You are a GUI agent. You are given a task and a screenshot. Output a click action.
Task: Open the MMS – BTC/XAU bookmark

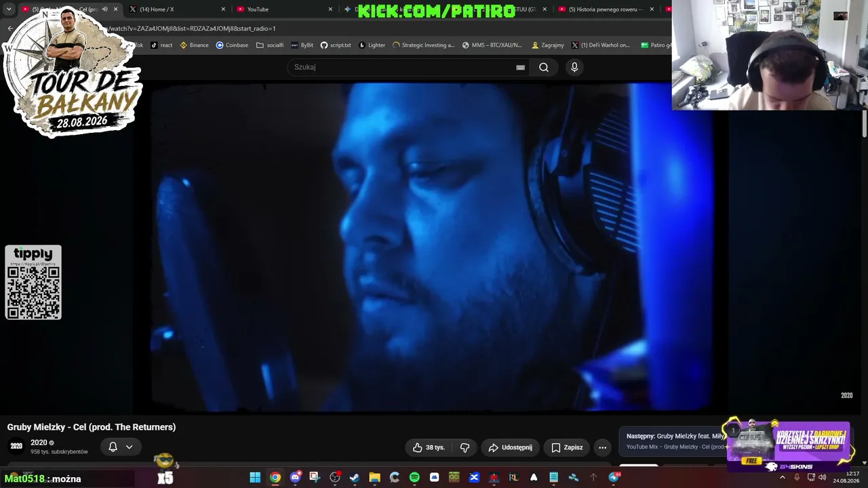pos(492,45)
